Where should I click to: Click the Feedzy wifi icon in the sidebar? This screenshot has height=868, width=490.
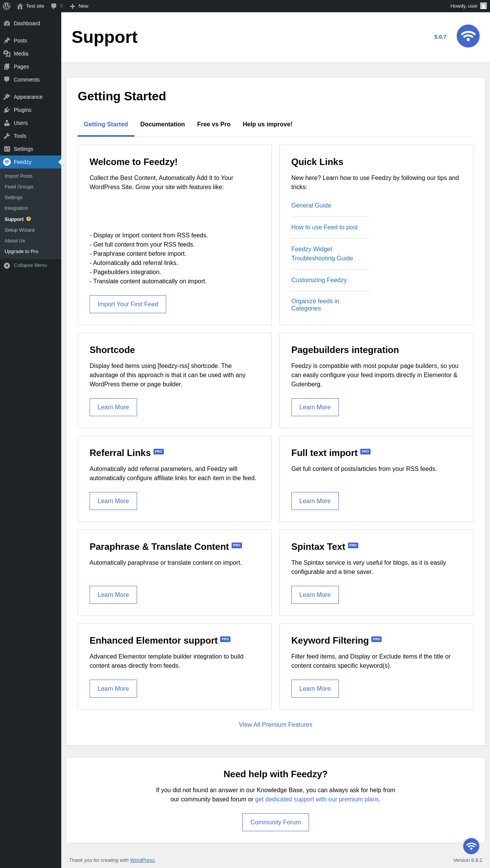click(x=7, y=162)
